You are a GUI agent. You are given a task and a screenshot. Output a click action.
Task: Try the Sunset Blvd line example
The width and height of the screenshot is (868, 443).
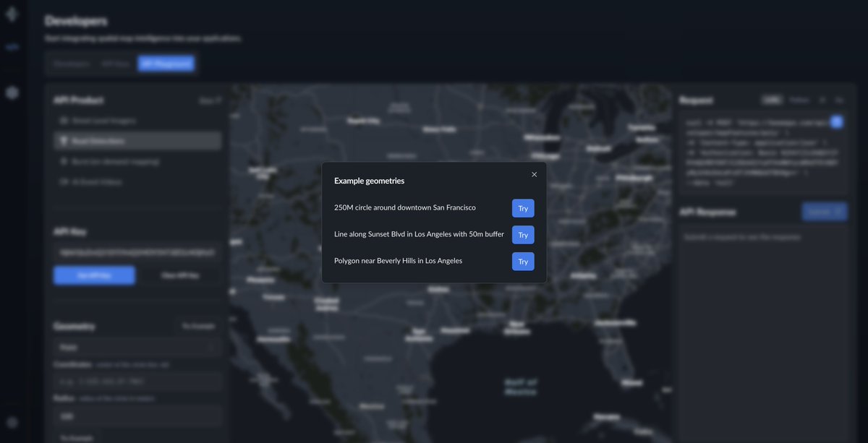523,235
